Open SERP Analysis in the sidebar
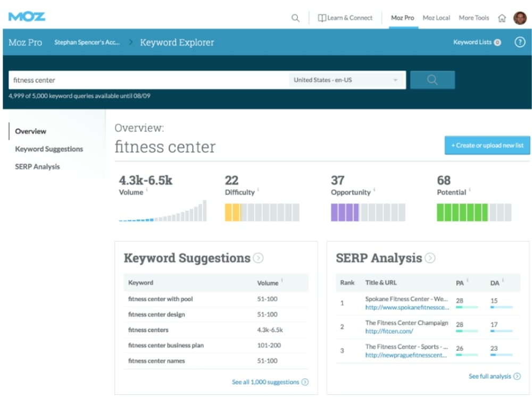The image size is (532, 397). tap(37, 167)
